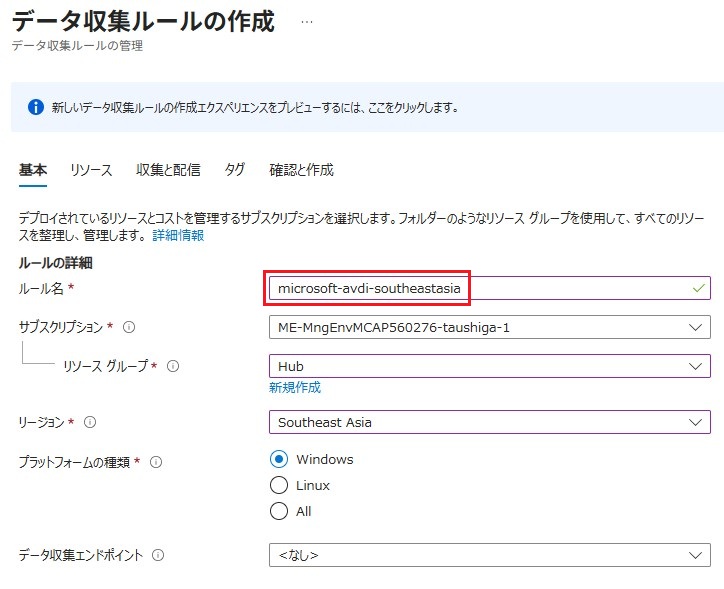Select the All platform radio button

tap(279, 511)
